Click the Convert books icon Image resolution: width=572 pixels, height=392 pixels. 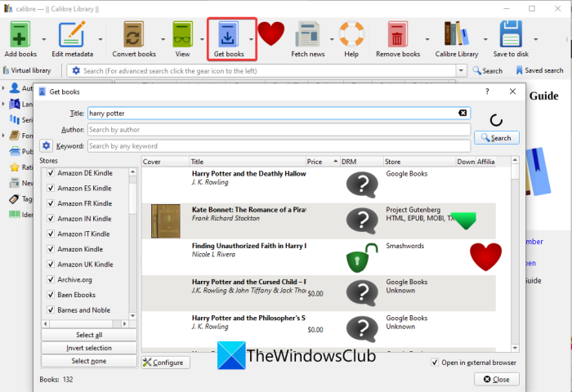pyautogui.click(x=133, y=34)
